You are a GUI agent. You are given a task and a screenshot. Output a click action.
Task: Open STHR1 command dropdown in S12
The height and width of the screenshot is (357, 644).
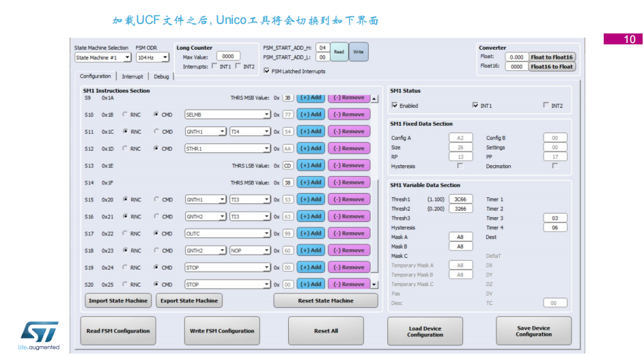(x=227, y=149)
